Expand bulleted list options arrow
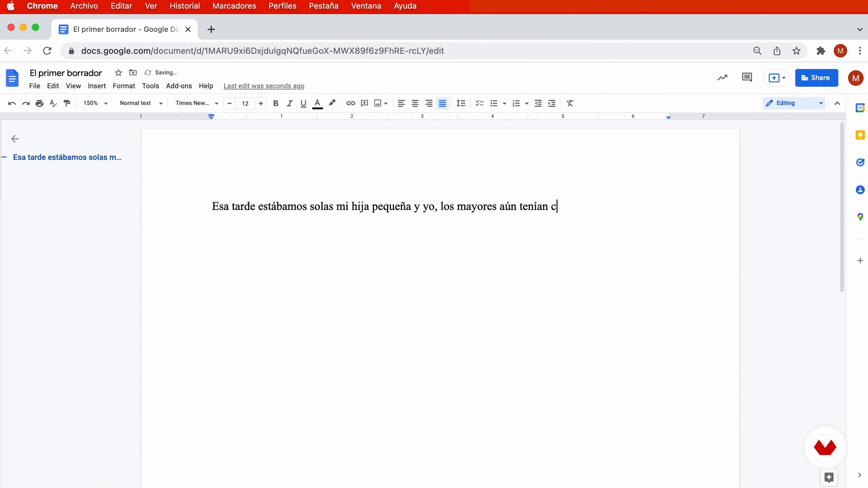 505,104
